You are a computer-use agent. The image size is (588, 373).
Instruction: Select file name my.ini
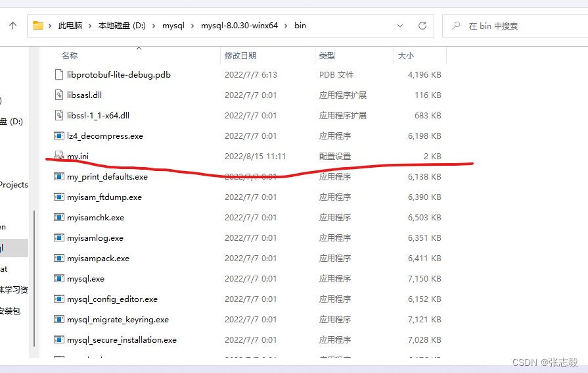78,157
